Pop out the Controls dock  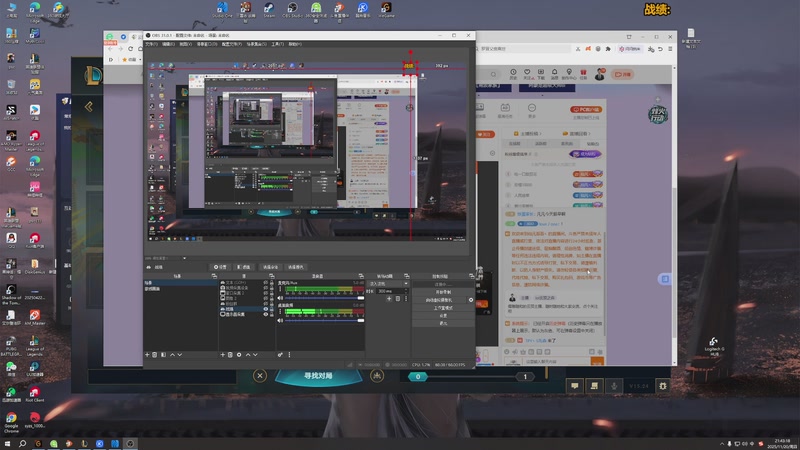(x=471, y=276)
